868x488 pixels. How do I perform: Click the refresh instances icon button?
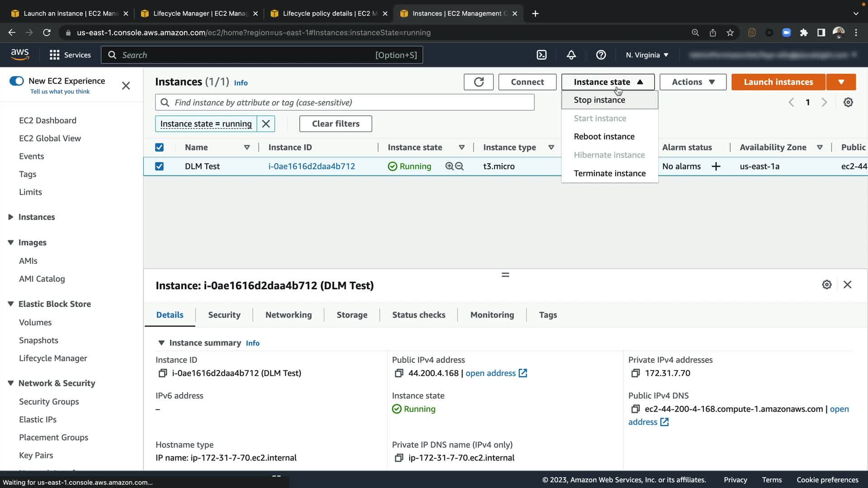(478, 82)
